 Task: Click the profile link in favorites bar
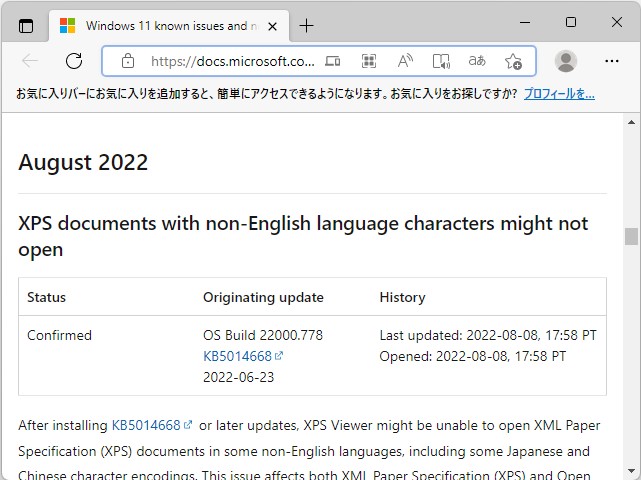click(559, 94)
